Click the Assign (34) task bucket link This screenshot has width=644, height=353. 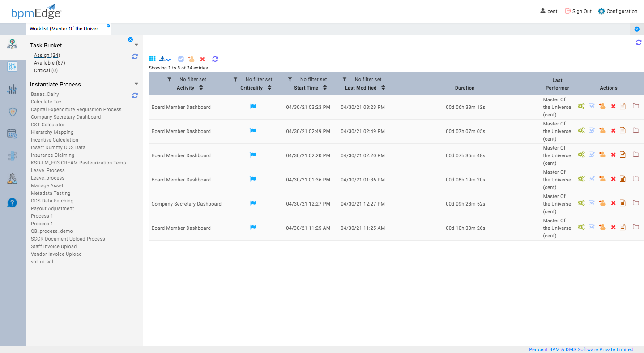click(x=47, y=55)
